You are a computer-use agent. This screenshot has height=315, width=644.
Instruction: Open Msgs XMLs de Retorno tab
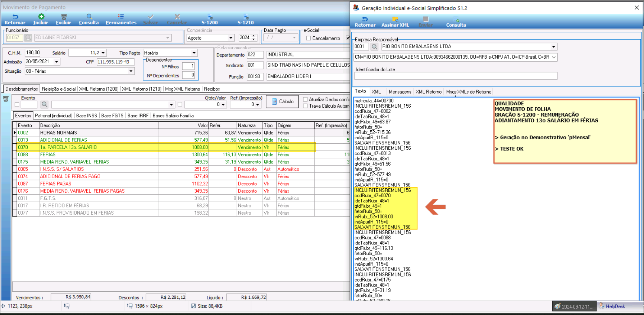(469, 92)
